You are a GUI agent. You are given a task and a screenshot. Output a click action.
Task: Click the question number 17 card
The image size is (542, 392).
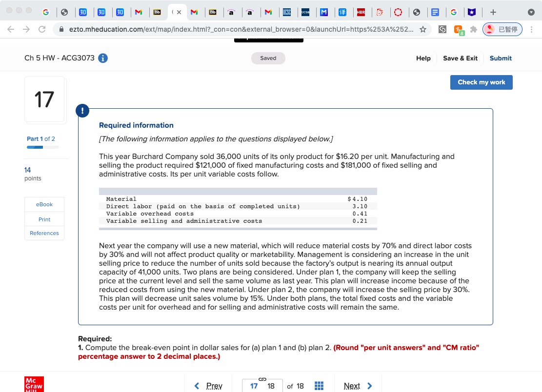44,99
